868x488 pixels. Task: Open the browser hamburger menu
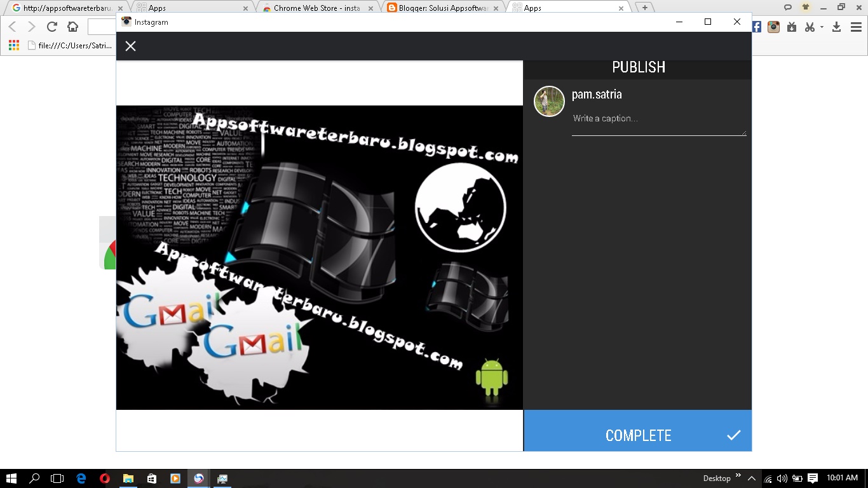(x=855, y=27)
